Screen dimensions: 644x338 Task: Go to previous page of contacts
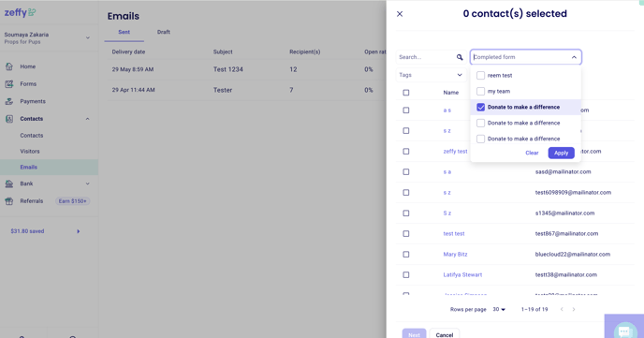click(x=562, y=309)
